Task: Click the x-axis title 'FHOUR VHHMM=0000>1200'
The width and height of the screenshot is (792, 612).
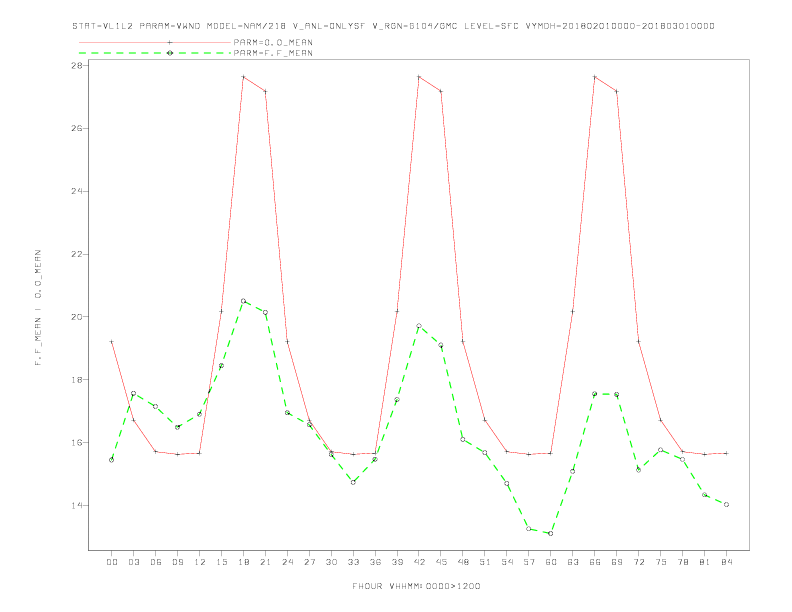Action: point(416,586)
